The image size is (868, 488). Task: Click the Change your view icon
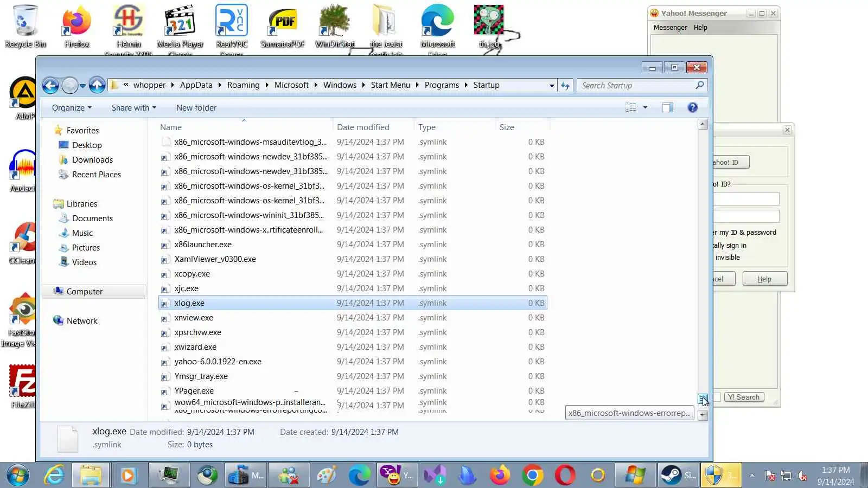pyautogui.click(x=630, y=107)
